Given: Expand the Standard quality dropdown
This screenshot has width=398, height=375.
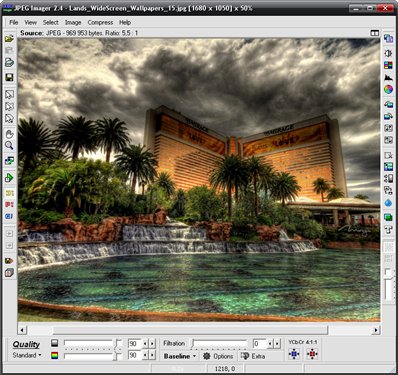Looking at the screenshot, I should coord(27,355).
